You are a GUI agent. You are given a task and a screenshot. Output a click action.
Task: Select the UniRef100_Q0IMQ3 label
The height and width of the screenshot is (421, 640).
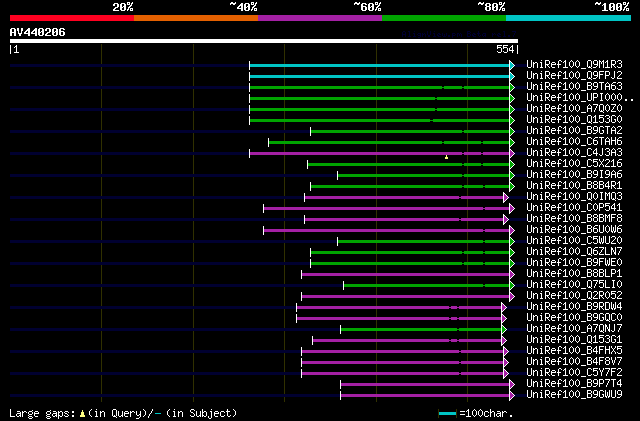click(x=574, y=197)
